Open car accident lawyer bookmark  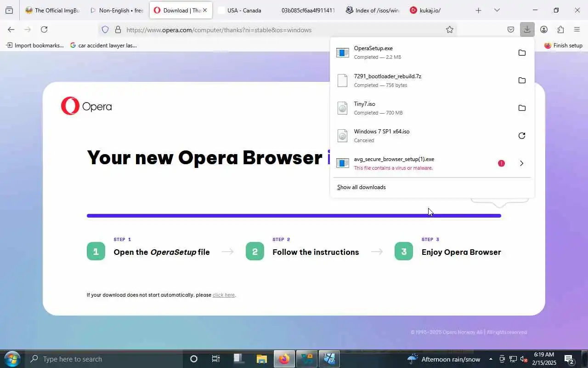[x=103, y=46]
